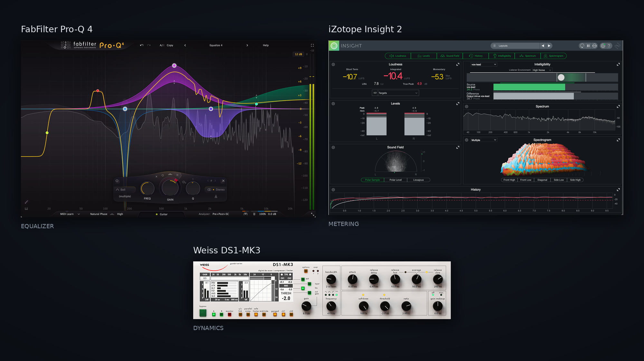The image size is (644, 361).
Task: Click the undo arrow in Pro-Q 4
Action: point(142,45)
